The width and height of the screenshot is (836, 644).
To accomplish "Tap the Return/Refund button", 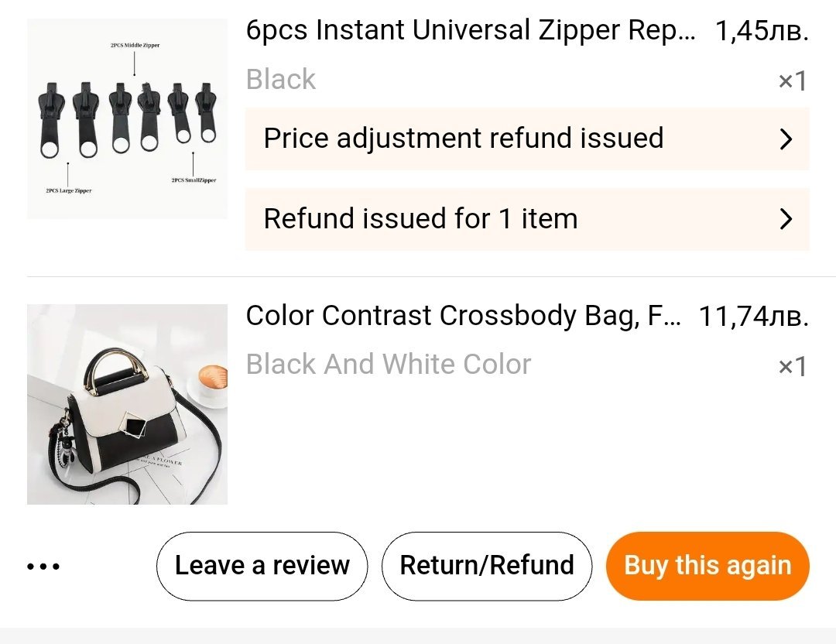I will [x=487, y=566].
